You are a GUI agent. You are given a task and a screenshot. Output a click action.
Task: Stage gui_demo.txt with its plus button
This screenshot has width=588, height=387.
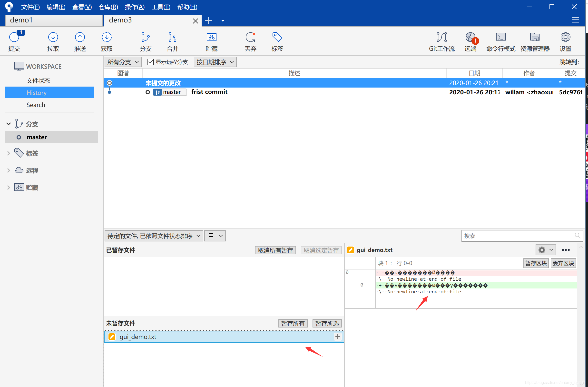(338, 337)
